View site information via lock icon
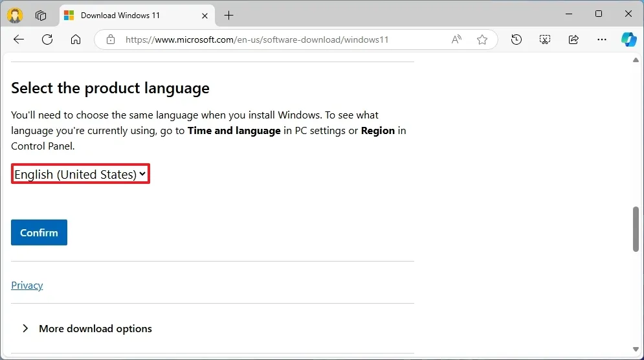Viewport: 644px width, 360px height. coord(111,39)
